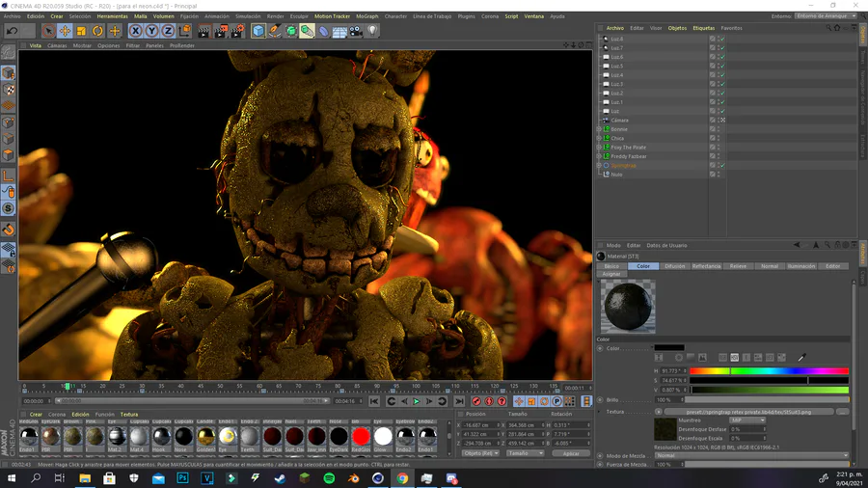Toggle the layer box of Cámara
Viewport: 868px width, 488px height.
(x=713, y=120)
